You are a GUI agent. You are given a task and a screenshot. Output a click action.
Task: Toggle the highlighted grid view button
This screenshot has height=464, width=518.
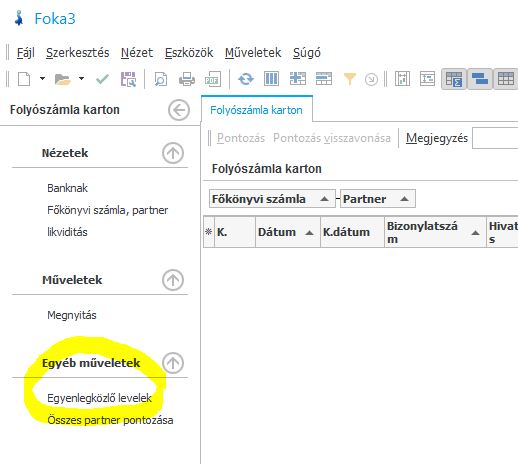click(x=506, y=79)
